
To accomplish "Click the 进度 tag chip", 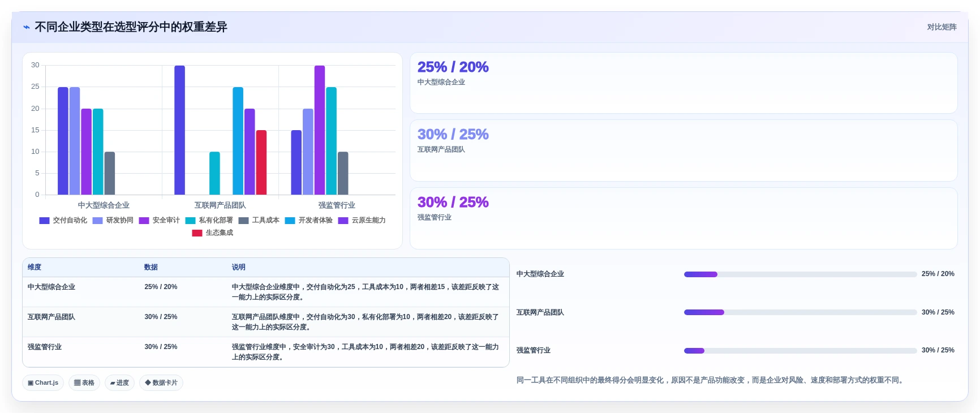I will [119, 383].
